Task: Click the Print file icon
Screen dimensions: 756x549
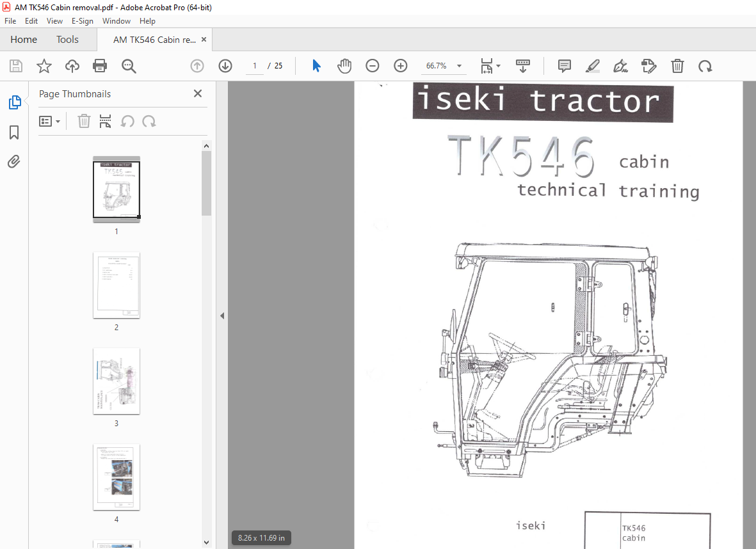Action: (100, 66)
